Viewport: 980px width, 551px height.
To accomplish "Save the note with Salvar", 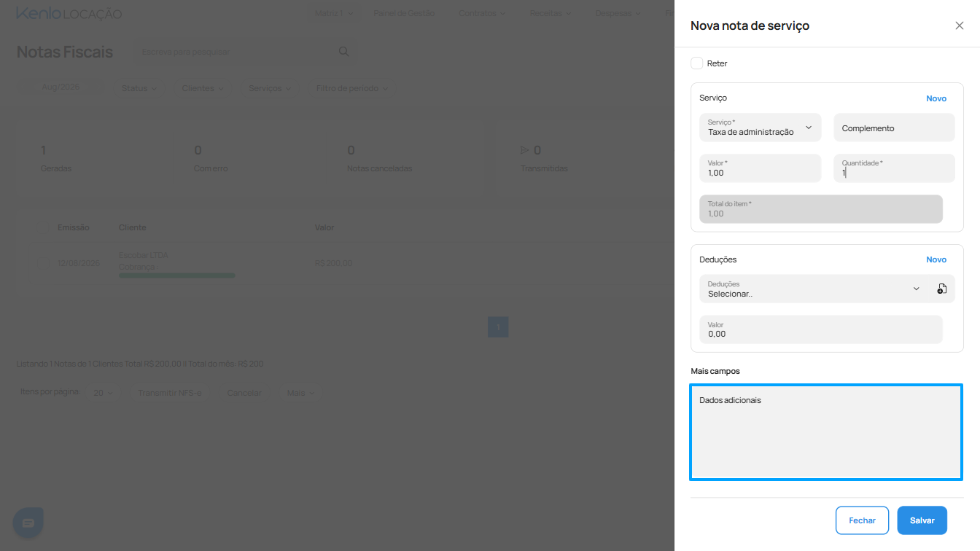I will 922,520.
